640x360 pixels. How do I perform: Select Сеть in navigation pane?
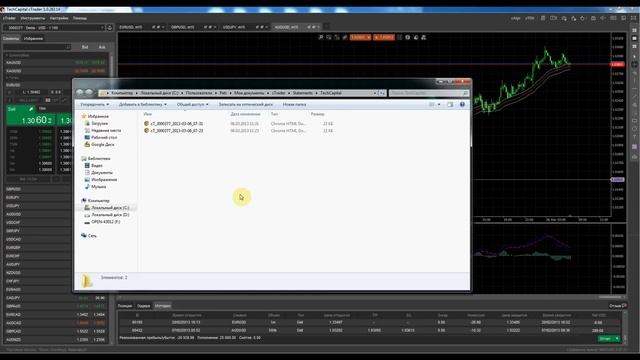pos(92,236)
